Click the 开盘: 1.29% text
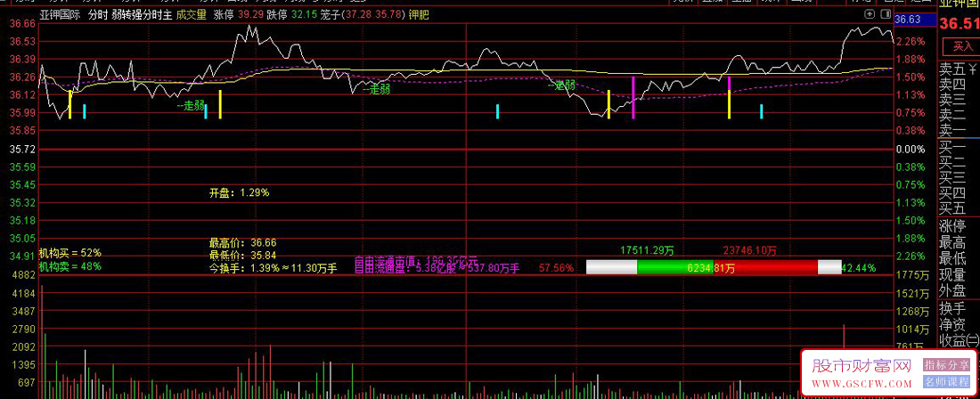980x399 pixels. (x=240, y=193)
